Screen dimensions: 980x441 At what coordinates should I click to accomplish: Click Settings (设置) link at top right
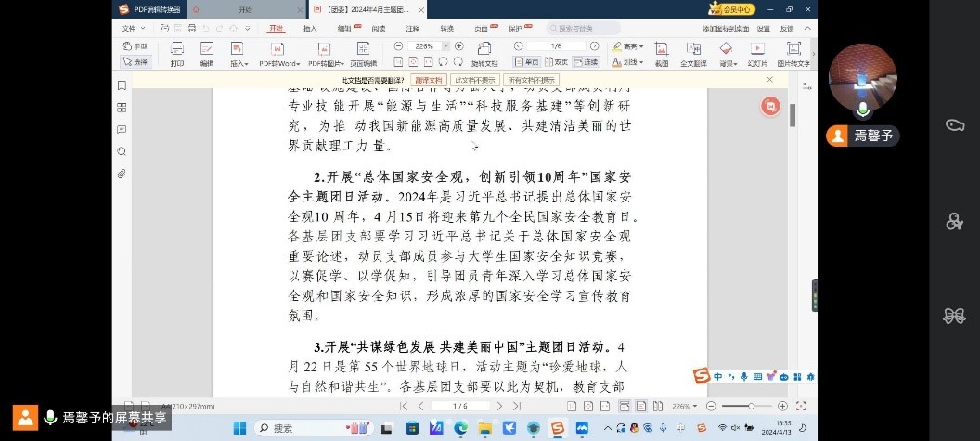click(763, 28)
